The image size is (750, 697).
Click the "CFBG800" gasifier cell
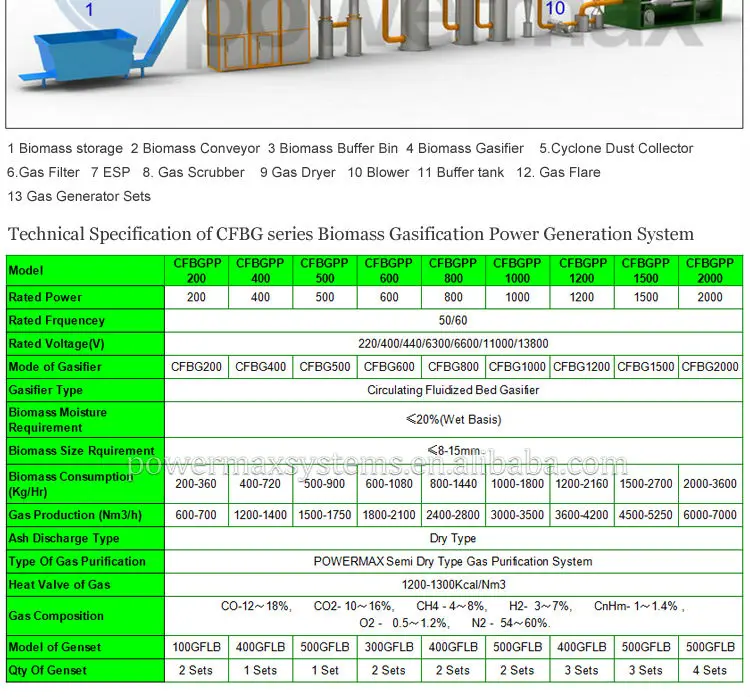coord(453,367)
